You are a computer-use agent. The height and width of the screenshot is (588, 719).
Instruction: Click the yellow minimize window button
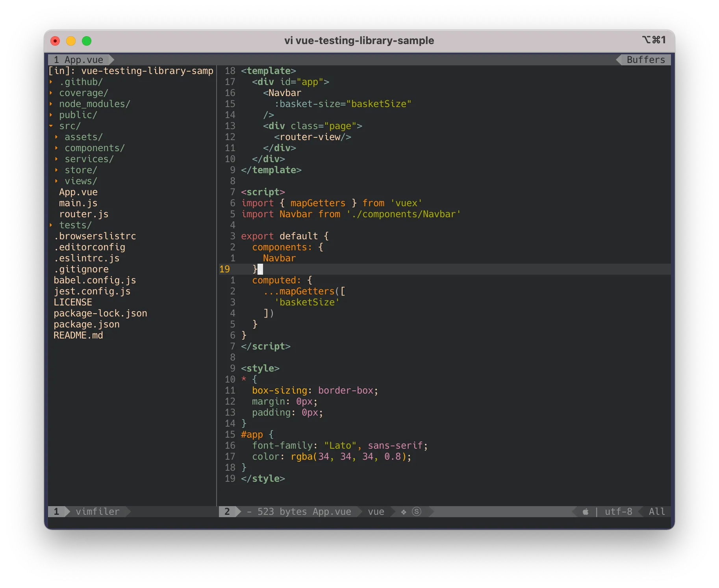[x=71, y=41]
